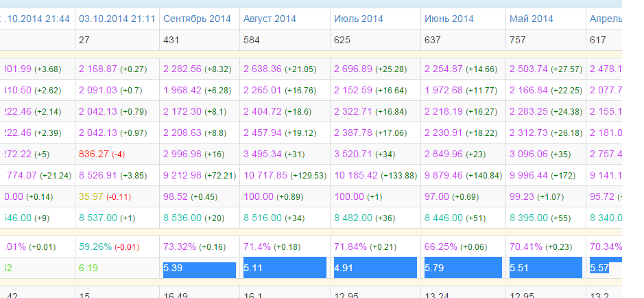
Task: Click the value 1 968.42 (+6.28)
Action: pyautogui.click(x=198, y=91)
